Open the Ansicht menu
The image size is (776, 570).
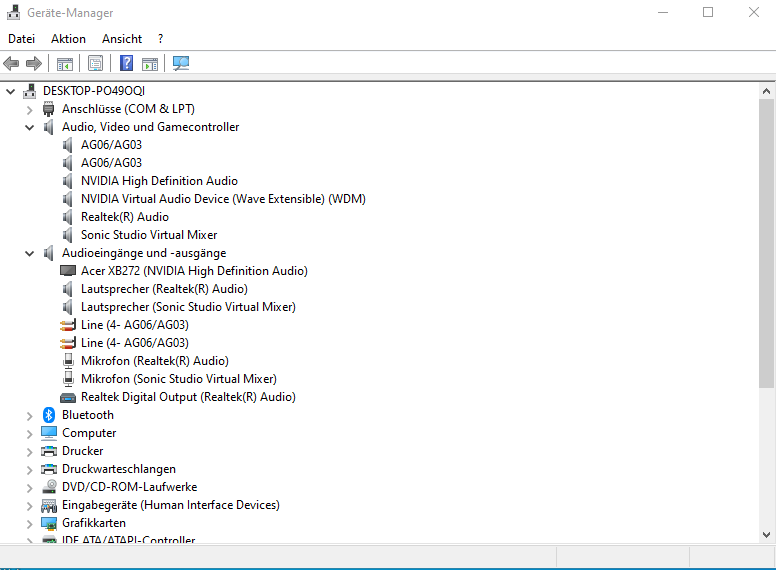122,39
